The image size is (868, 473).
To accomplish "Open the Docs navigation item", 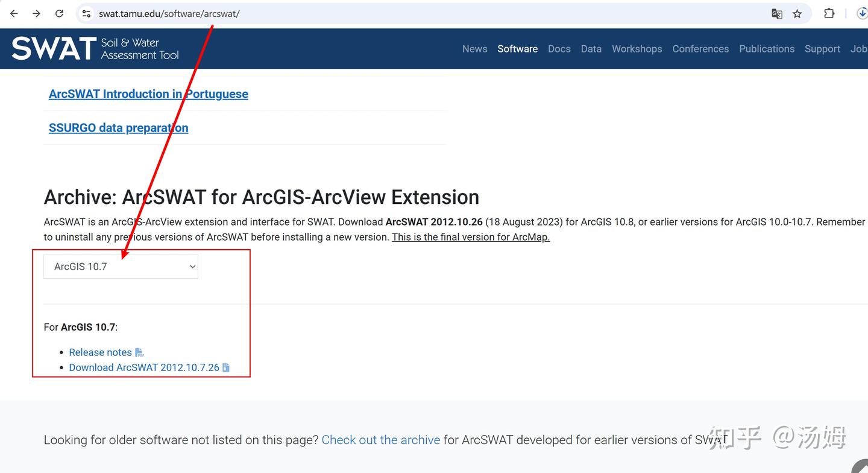I will [x=559, y=49].
